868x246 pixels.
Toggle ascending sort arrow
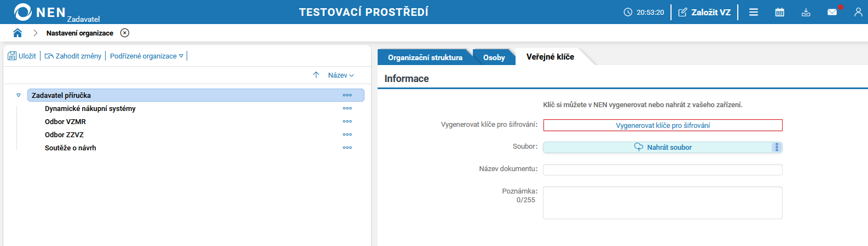pyautogui.click(x=316, y=75)
